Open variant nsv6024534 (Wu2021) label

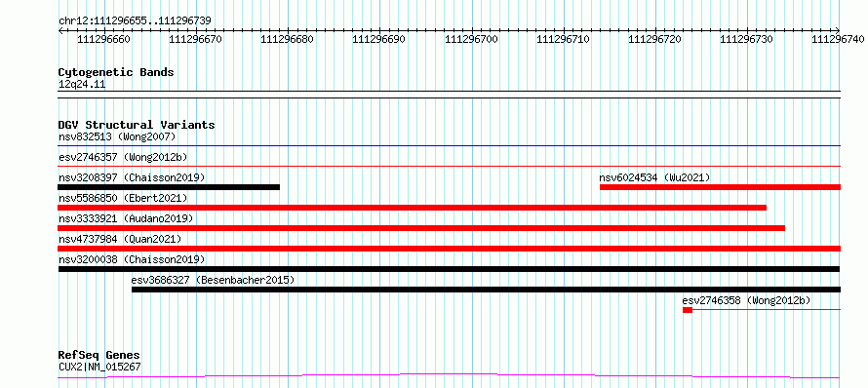pyautogui.click(x=654, y=177)
